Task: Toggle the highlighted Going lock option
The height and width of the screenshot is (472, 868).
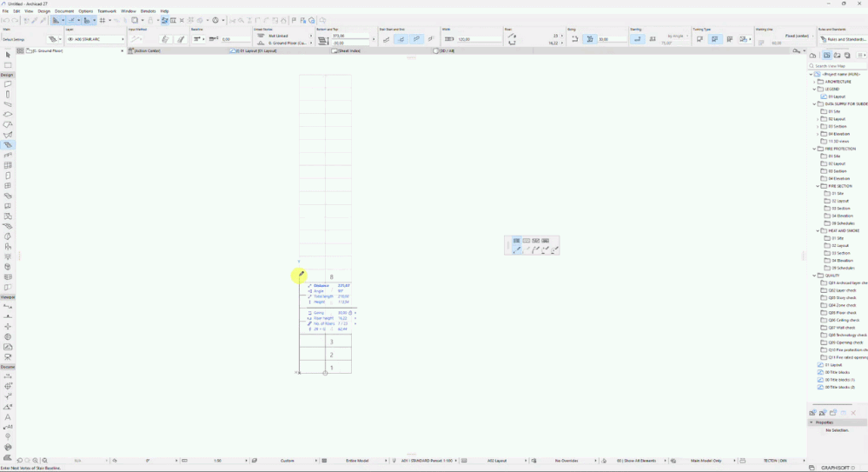Action: pyautogui.click(x=590, y=39)
